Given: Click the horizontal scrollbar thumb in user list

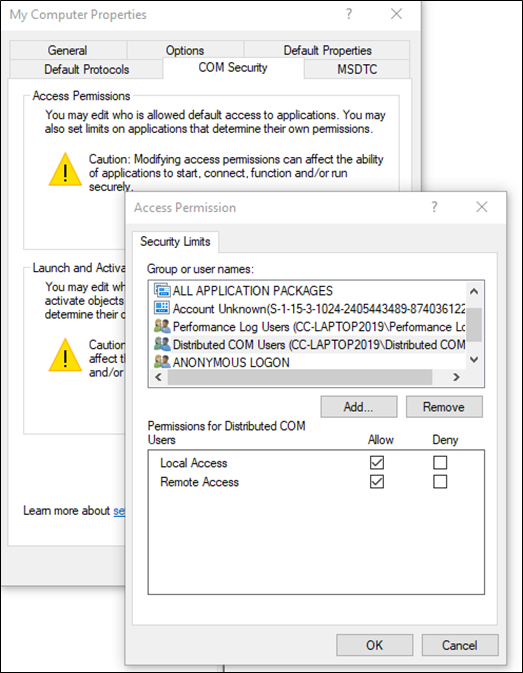Looking at the screenshot, I should (x=300, y=377).
